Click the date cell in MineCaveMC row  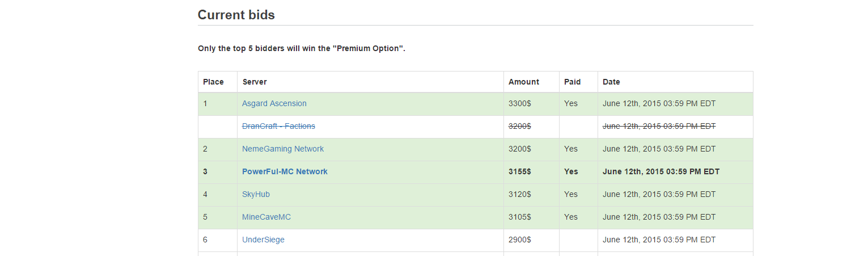pyautogui.click(x=659, y=217)
